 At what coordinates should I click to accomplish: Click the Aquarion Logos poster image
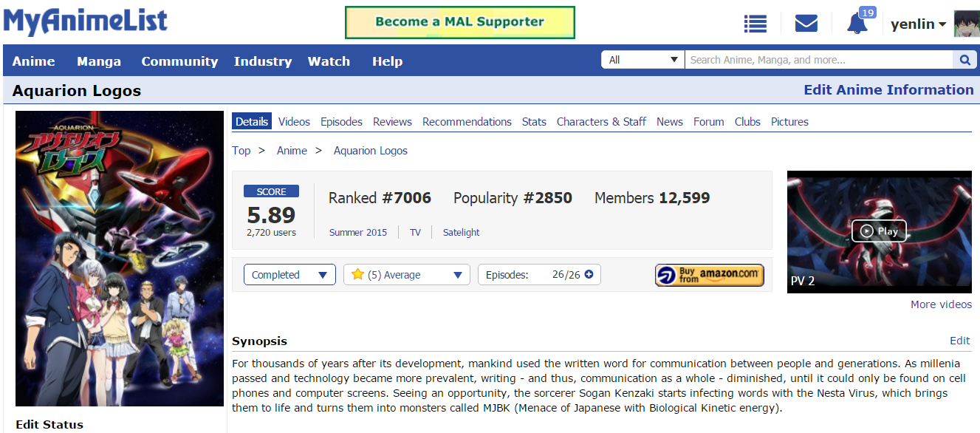(x=120, y=259)
